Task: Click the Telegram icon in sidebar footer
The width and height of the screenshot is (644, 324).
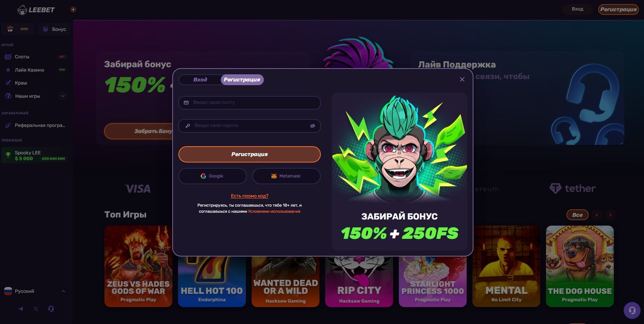Action: click(x=21, y=309)
